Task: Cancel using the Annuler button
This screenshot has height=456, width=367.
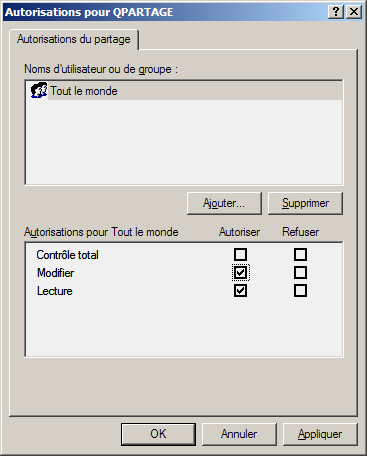Action: tap(239, 434)
